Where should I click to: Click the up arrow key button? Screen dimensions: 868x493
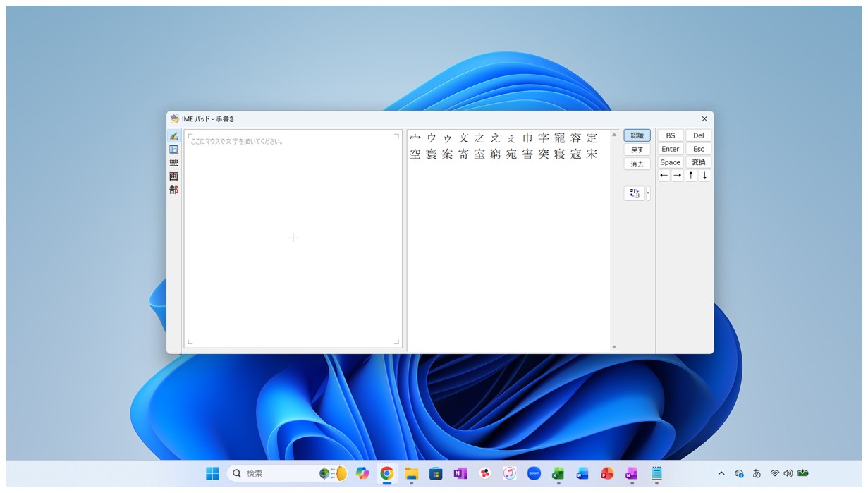[691, 176]
